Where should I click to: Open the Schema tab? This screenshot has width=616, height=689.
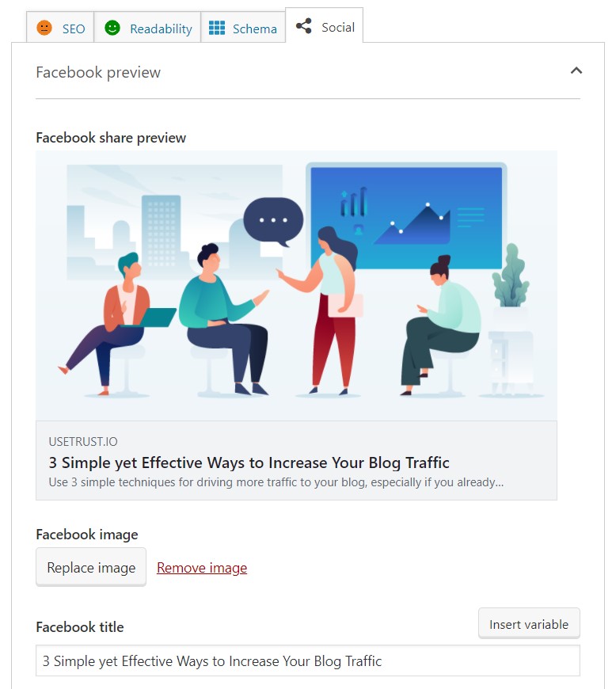tap(243, 28)
